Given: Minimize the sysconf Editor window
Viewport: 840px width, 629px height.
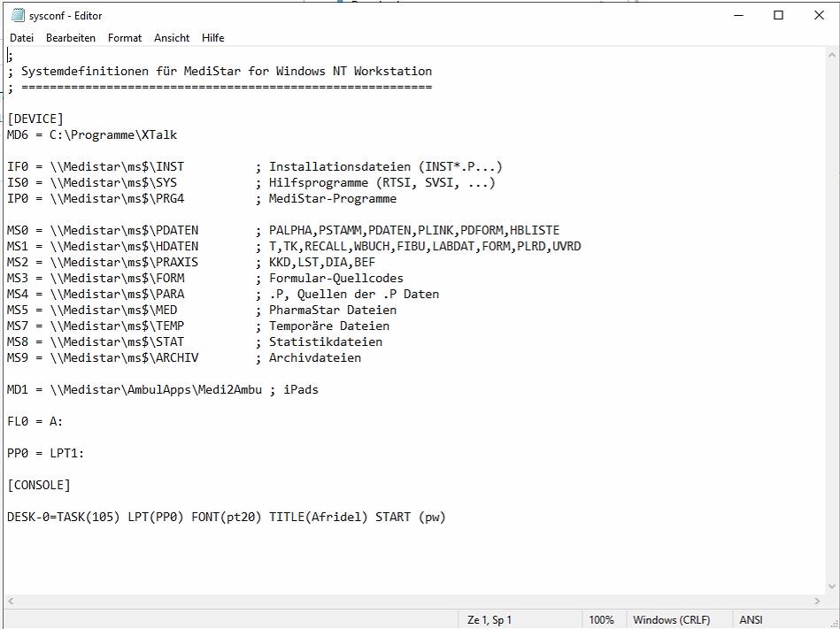Looking at the screenshot, I should click(x=739, y=16).
